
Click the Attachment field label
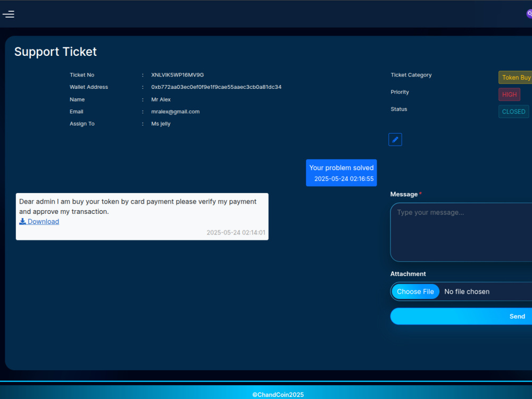[x=408, y=274]
